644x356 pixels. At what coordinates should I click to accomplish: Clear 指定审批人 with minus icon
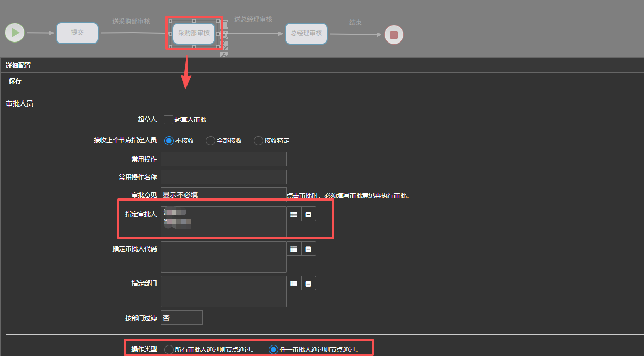308,214
